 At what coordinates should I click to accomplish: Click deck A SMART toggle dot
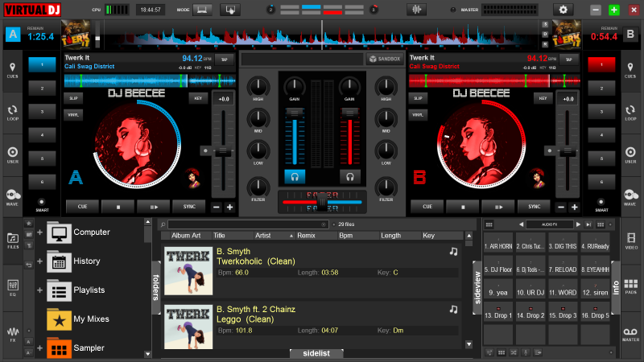pyautogui.click(x=41, y=202)
